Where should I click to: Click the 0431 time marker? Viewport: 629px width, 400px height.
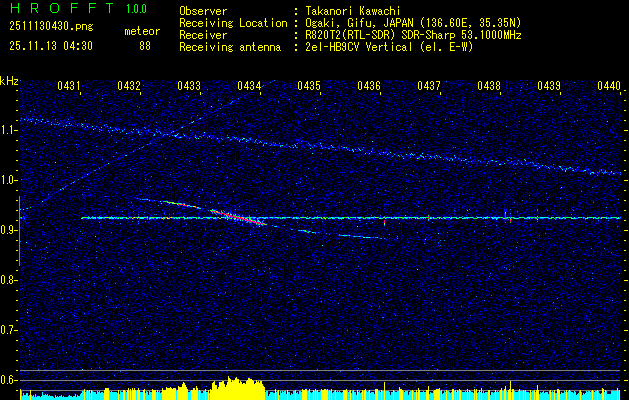[69, 86]
